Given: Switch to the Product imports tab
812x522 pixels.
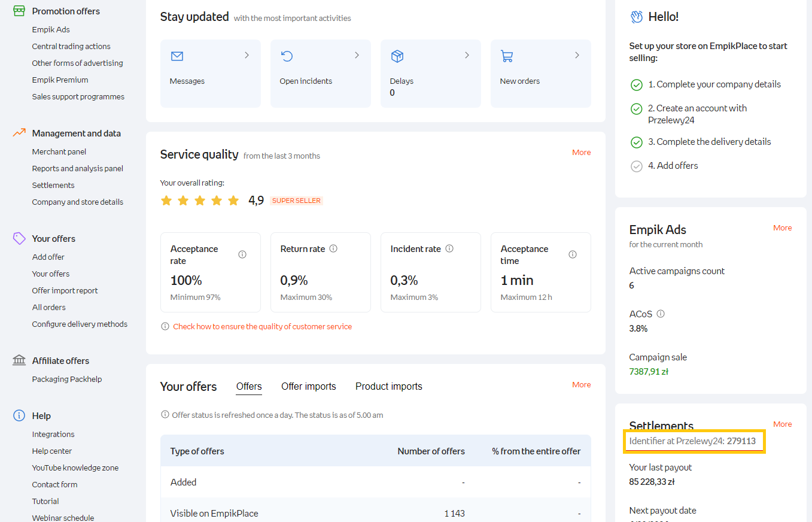Looking at the screenshot, I should (x=388, y=387).
